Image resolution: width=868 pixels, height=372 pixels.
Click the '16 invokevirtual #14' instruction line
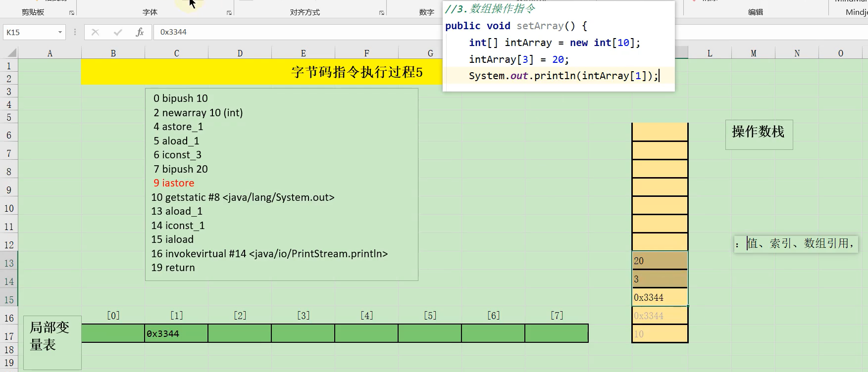pyautogui.click(x=269, y=254)
